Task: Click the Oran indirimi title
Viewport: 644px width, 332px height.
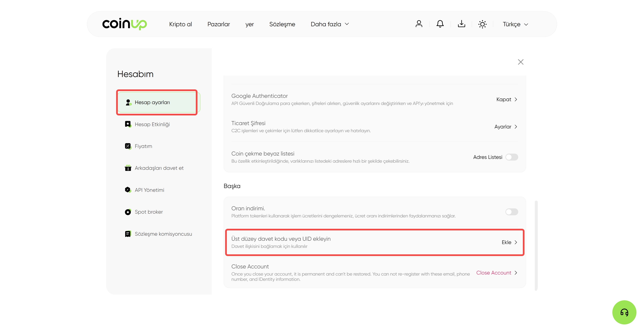Action: 248,208
